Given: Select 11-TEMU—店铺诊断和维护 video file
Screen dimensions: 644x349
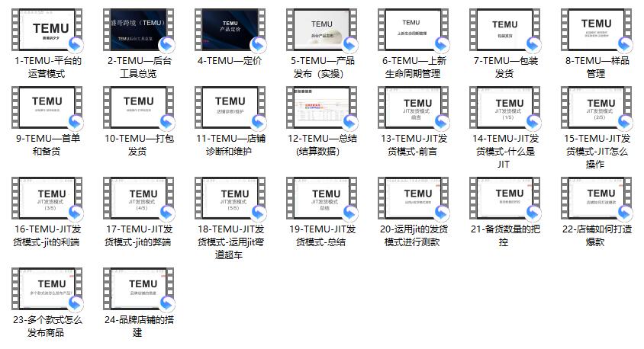Looking at the screenshot, I should [230, 107].
